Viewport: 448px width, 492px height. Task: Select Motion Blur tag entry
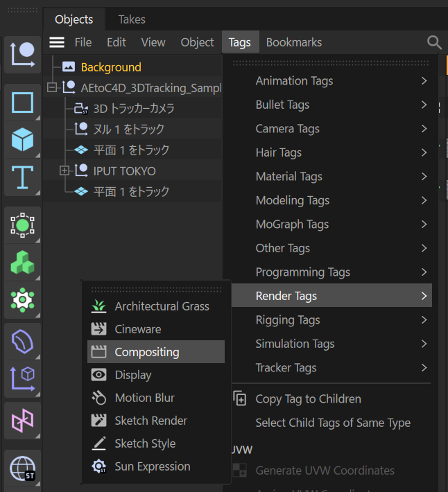tap(144, 398)
